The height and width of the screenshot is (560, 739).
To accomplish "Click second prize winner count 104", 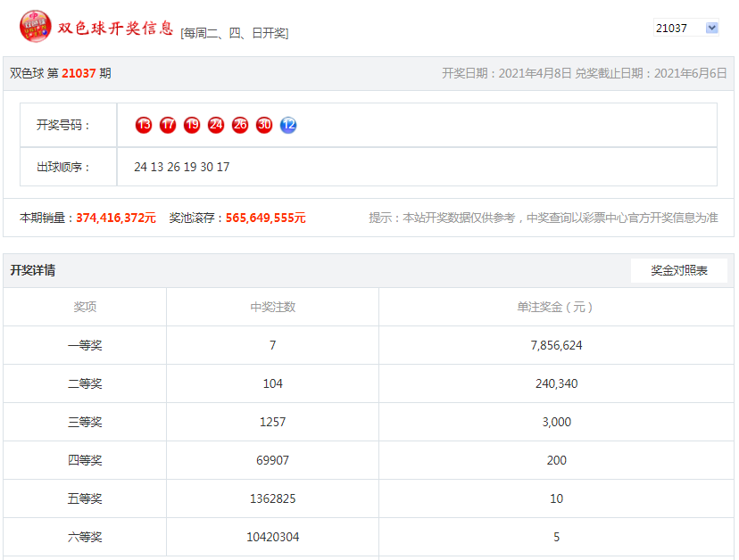I will (x=273, y=383).
